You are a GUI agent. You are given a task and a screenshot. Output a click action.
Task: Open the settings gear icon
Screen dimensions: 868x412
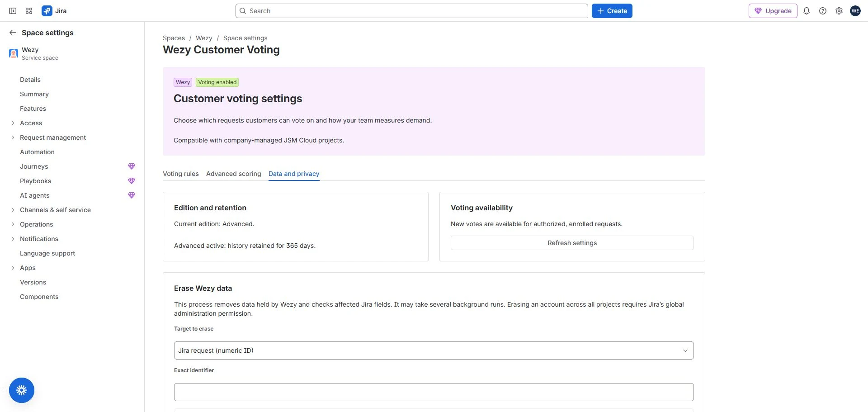tap(839, 11)
